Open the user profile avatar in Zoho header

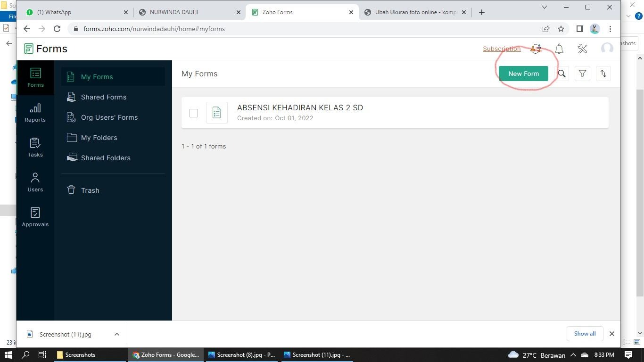point(607,49)
